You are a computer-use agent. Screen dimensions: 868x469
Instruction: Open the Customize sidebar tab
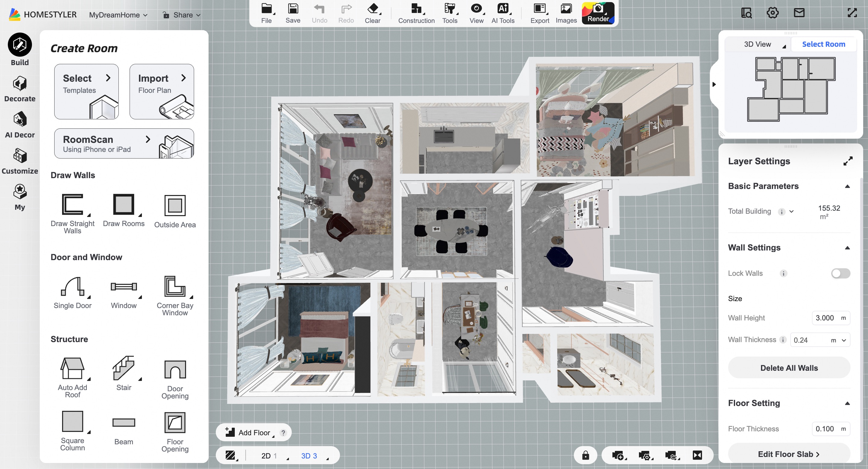click(x=20, y=161)
